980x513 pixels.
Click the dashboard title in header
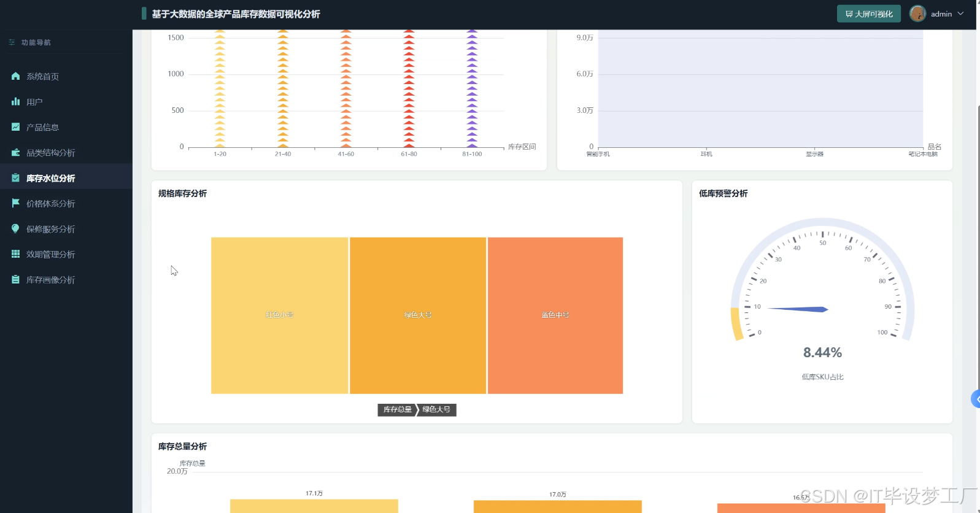coord(236,13)
